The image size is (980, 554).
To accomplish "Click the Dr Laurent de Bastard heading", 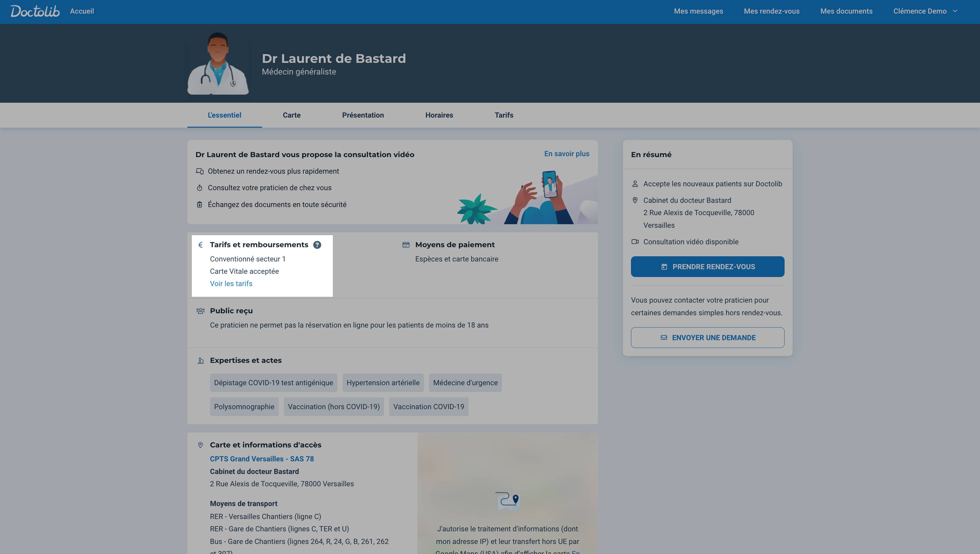I will click(334, 58).
